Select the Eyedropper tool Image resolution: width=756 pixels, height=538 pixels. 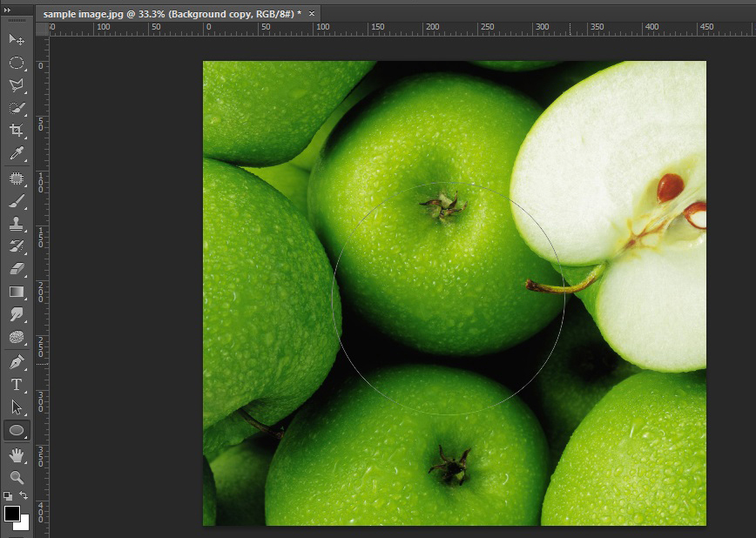tap(17, 153)
